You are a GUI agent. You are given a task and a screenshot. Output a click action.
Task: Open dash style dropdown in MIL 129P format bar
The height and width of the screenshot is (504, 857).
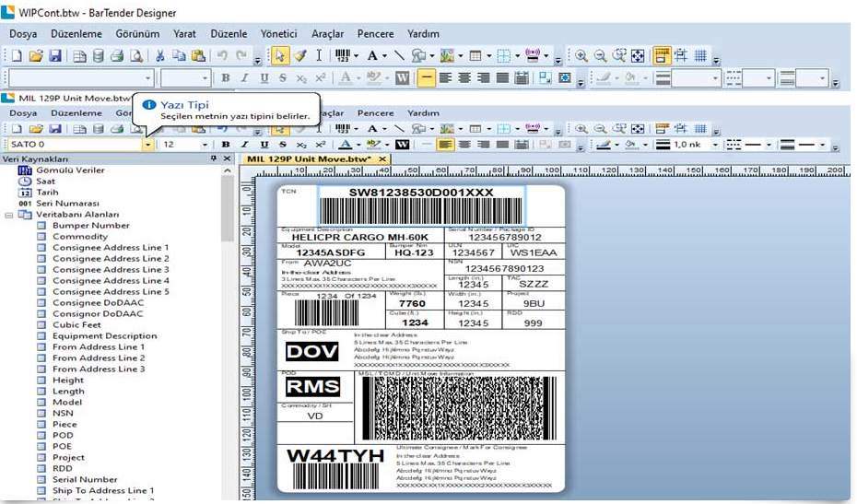(x=769, y=145)
